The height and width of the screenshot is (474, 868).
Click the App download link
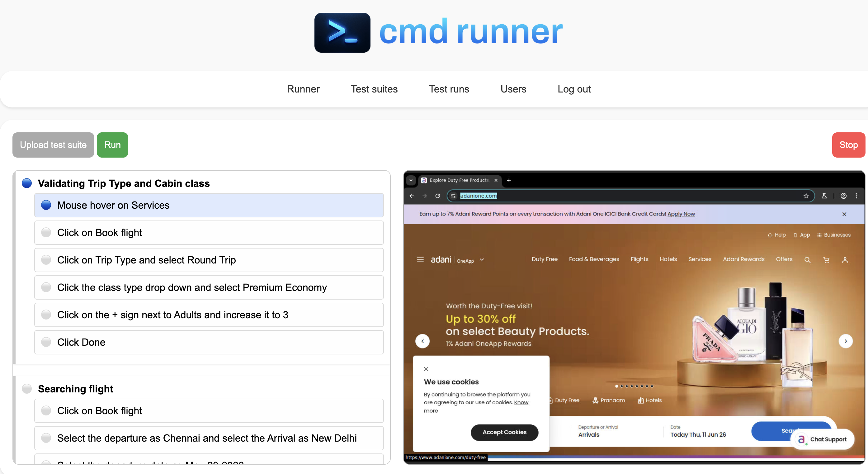click(x=802, y=235)
